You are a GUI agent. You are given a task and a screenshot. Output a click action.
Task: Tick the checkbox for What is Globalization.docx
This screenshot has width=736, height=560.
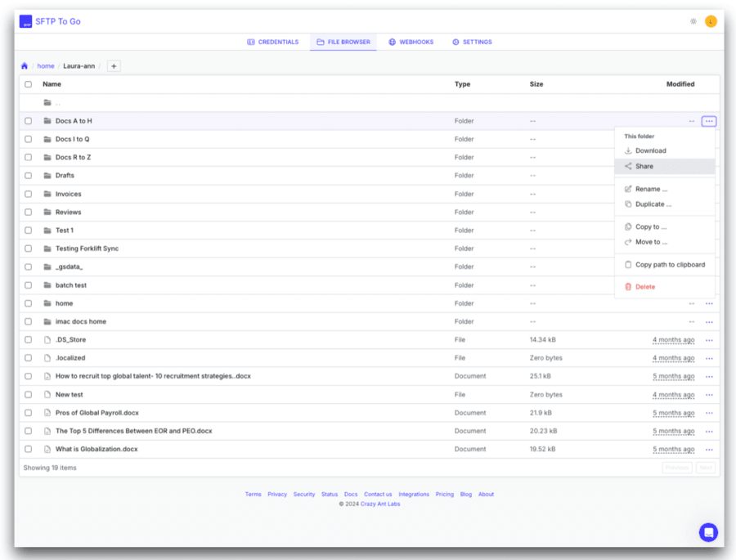click(x=28, y=448)
